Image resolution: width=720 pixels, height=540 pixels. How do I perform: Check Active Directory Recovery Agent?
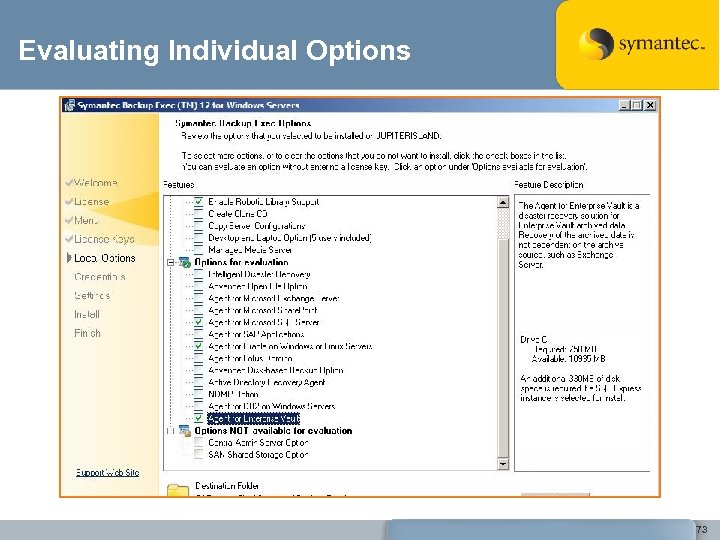click(198, 382)
